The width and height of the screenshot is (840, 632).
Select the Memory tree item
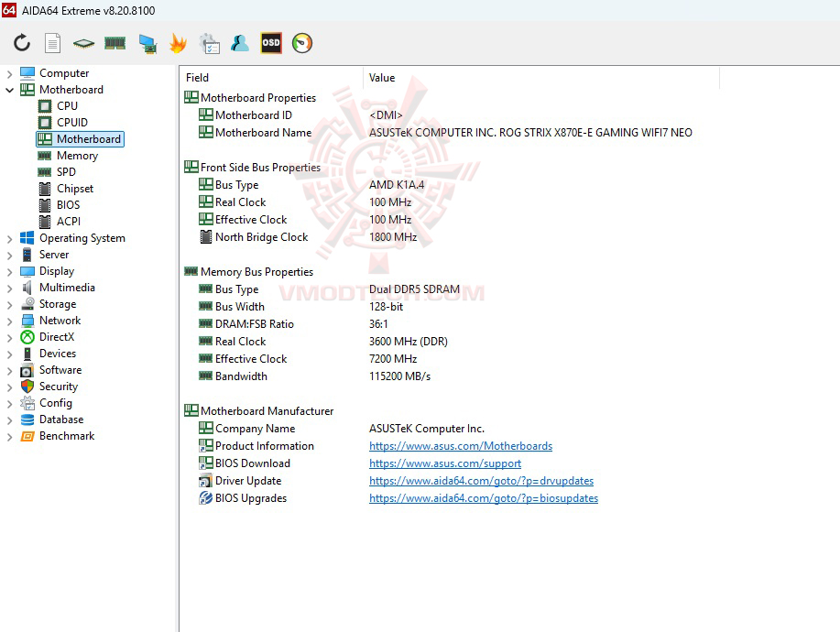click(x=78, y=156)
